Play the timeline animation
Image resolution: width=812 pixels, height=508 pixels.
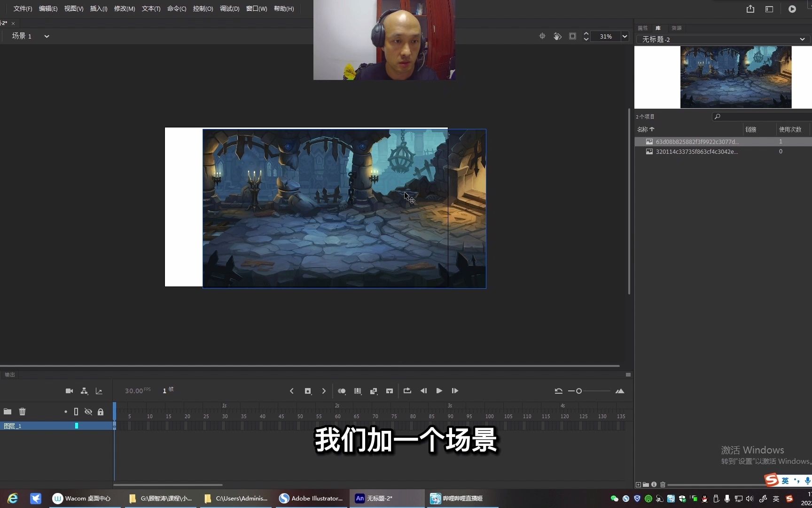pyautogui.click(x=439, y=391)
